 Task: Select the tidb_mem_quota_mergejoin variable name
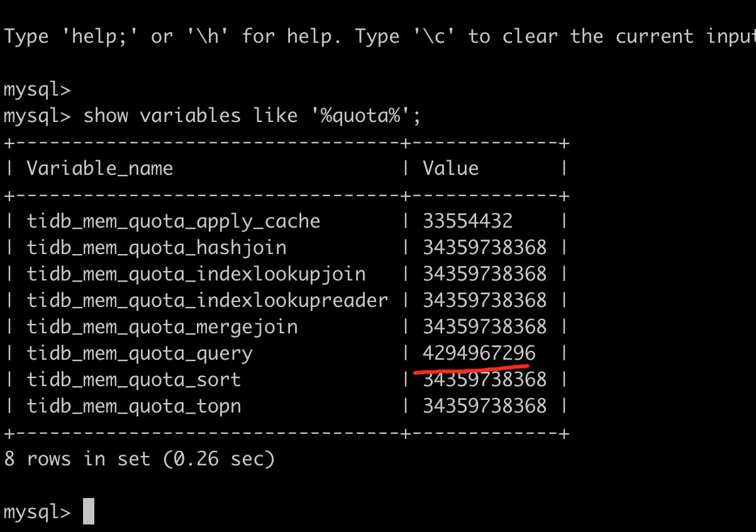(x=162, y=327)
